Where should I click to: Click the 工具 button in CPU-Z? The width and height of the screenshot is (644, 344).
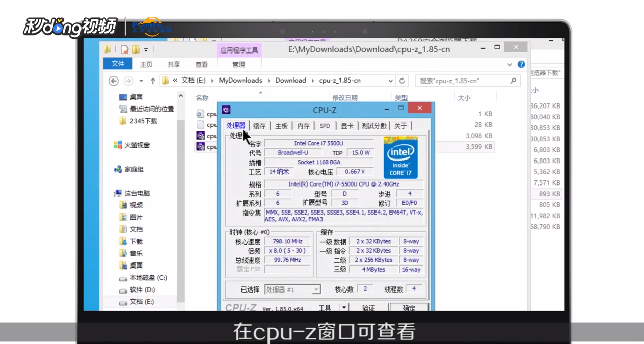point(325,308)
